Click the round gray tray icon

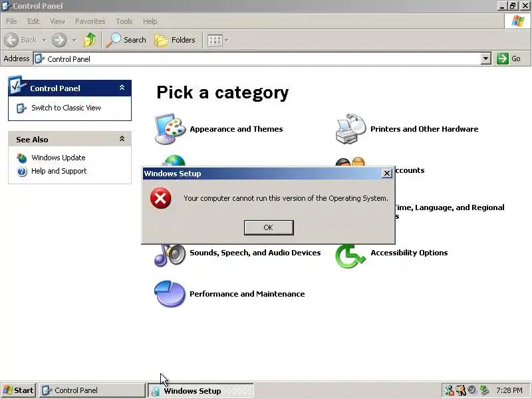[472, 390]
